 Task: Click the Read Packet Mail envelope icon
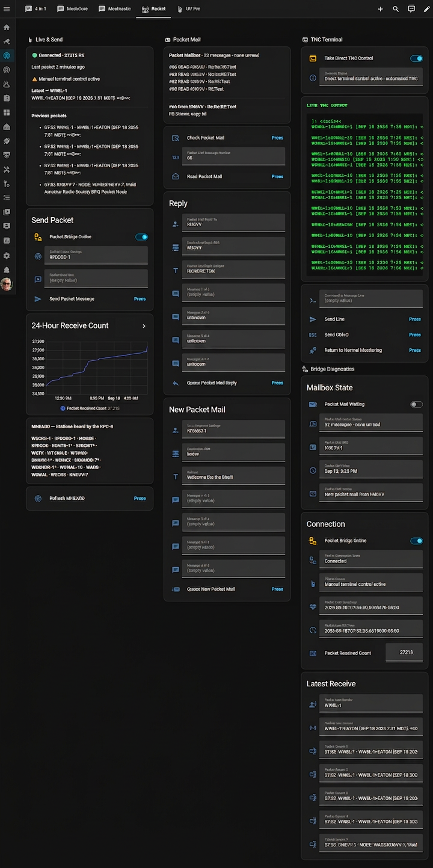click(175, 176)
